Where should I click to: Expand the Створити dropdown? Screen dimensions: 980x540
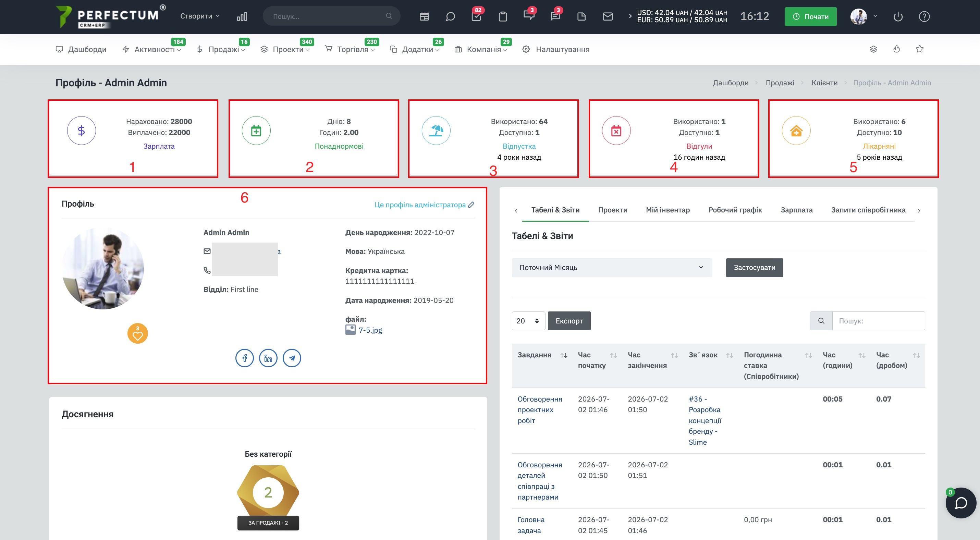[200, 16]
